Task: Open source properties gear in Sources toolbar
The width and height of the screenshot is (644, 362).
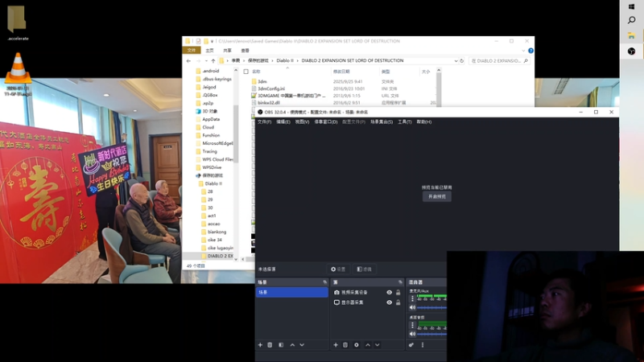Action: pos(357,345)
